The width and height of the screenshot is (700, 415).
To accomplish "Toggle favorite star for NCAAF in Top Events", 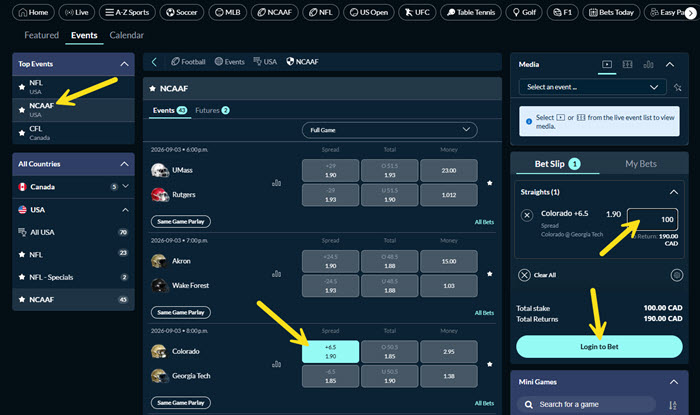I will tap(21, 110).
